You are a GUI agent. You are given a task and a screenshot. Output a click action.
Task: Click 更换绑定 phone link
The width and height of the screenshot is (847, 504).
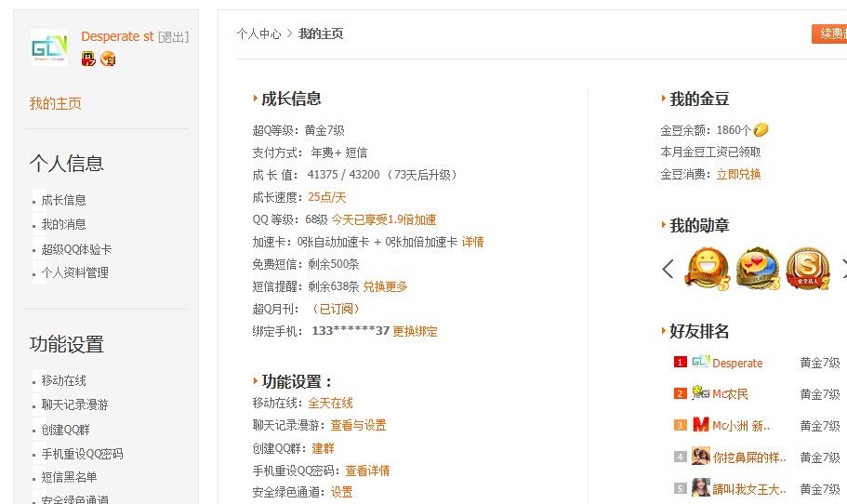coord(415,331)
